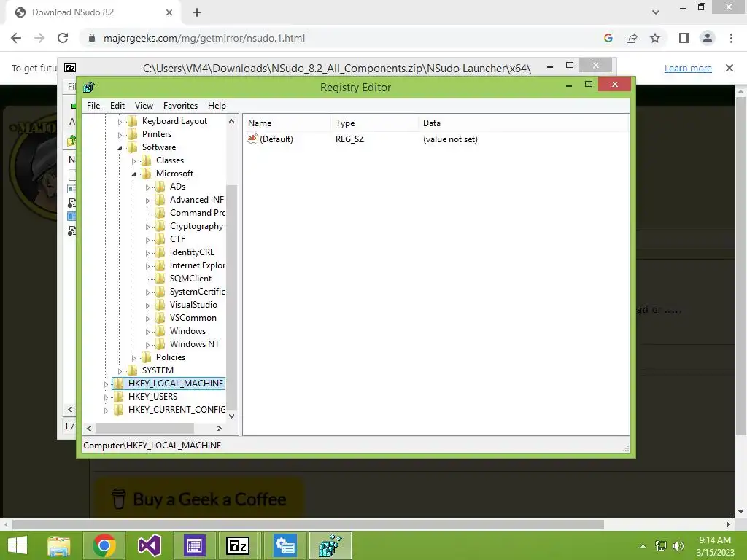Click the 7-Zip window title icon
Screen dimensions: 747x560
[70, 68]
